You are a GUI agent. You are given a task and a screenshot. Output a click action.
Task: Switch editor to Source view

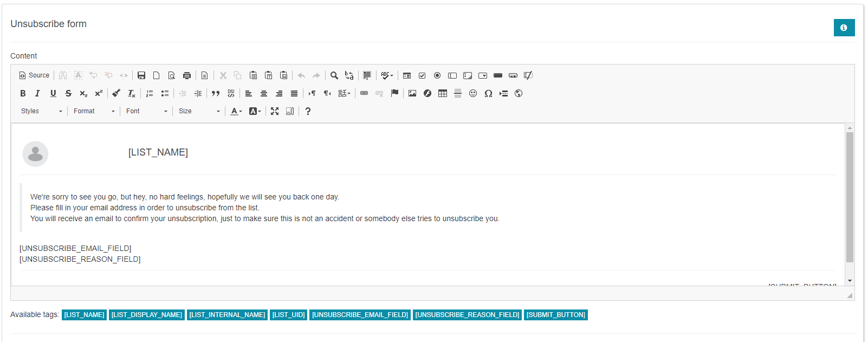pos(34,75)
